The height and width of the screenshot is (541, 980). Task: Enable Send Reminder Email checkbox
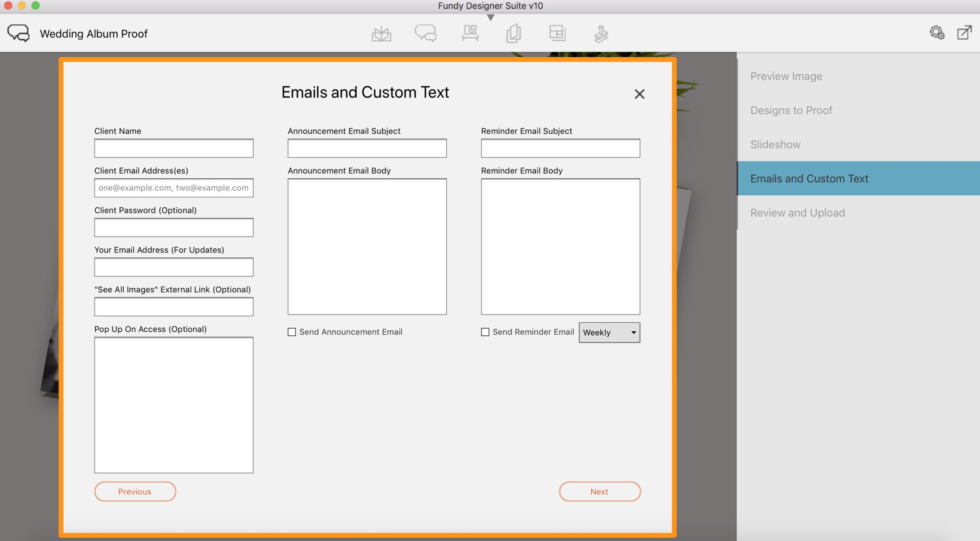pyautogui.click(x=485, y=332)
